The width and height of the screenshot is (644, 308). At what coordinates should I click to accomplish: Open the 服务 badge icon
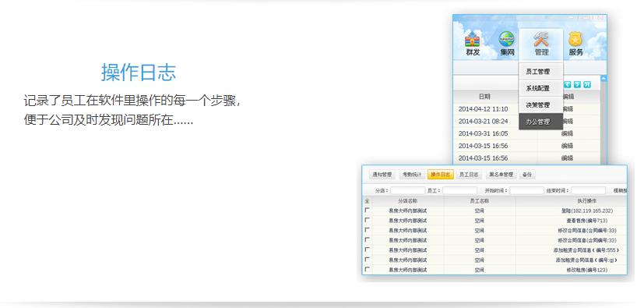click(x=575, y=44)
